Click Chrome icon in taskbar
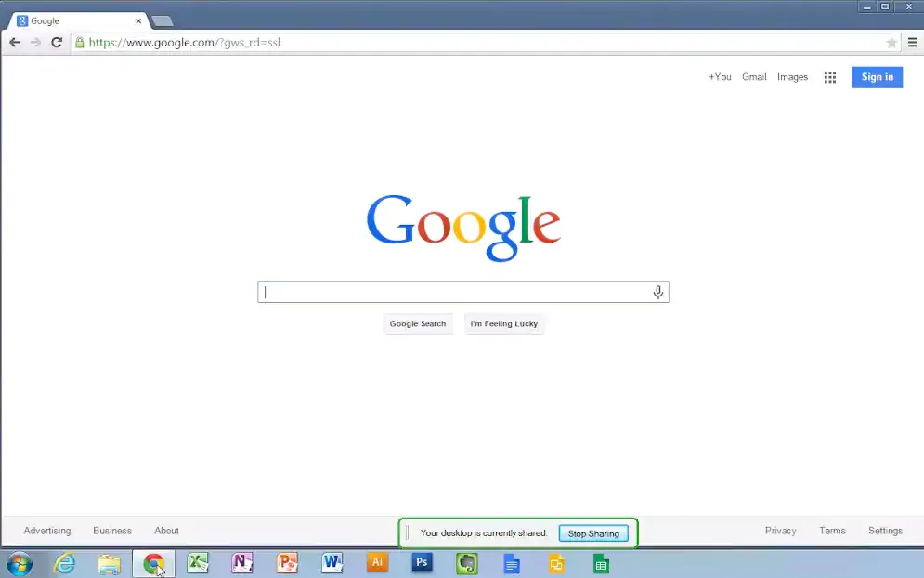924x578 pixels. coord(153,564)
